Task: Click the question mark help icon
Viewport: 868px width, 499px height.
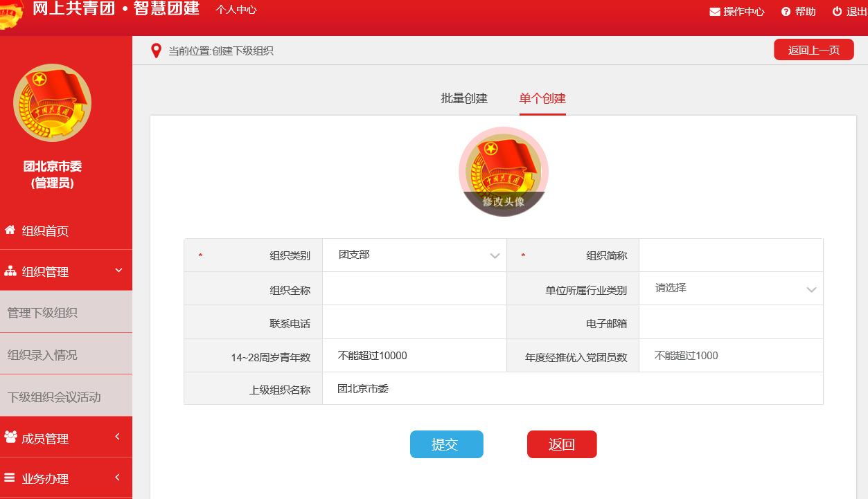Action: click(786, 12)
